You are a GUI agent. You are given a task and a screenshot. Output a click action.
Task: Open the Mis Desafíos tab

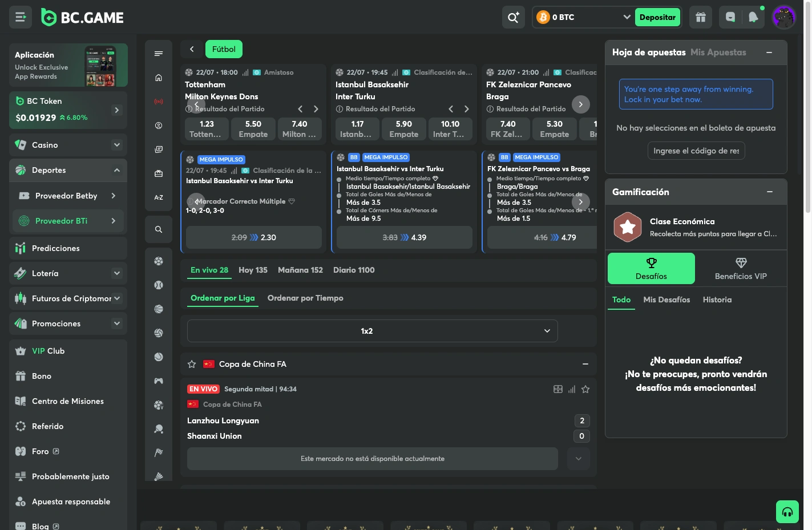(x=666, y=300)
